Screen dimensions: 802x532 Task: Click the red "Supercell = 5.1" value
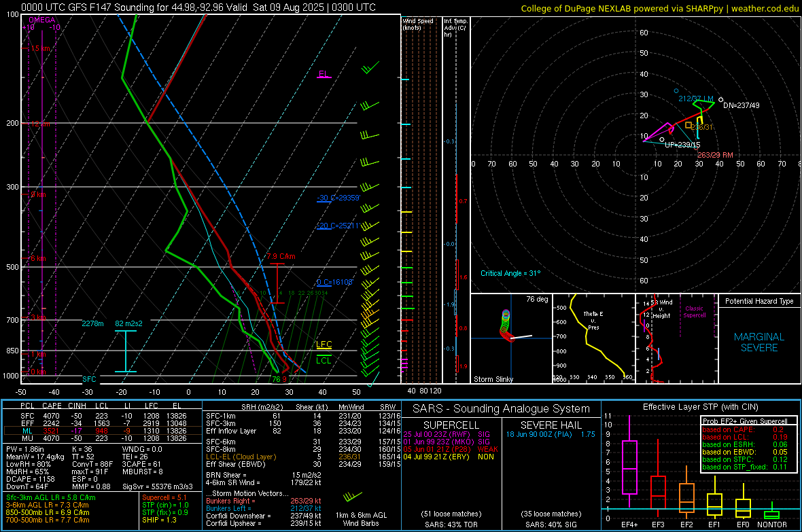pyautogui.click(x=164, y=497)
